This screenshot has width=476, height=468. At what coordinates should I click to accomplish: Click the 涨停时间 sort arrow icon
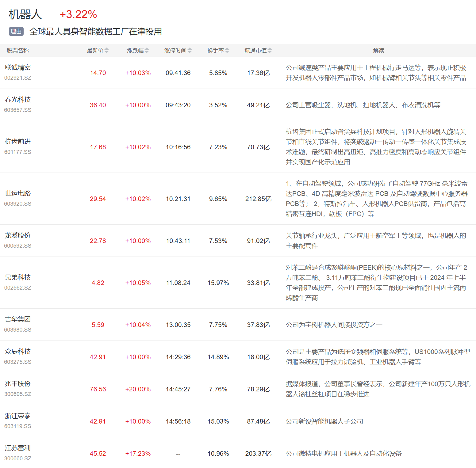tap(190, 51)
